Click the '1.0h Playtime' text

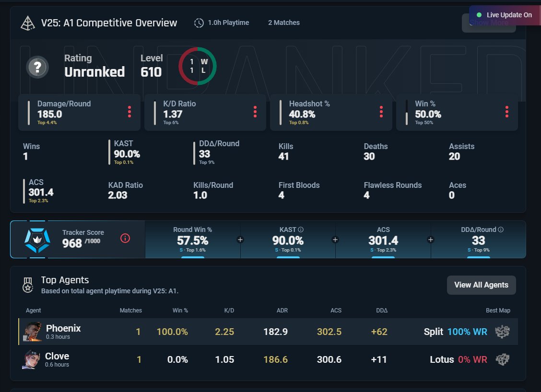[228, 23]
